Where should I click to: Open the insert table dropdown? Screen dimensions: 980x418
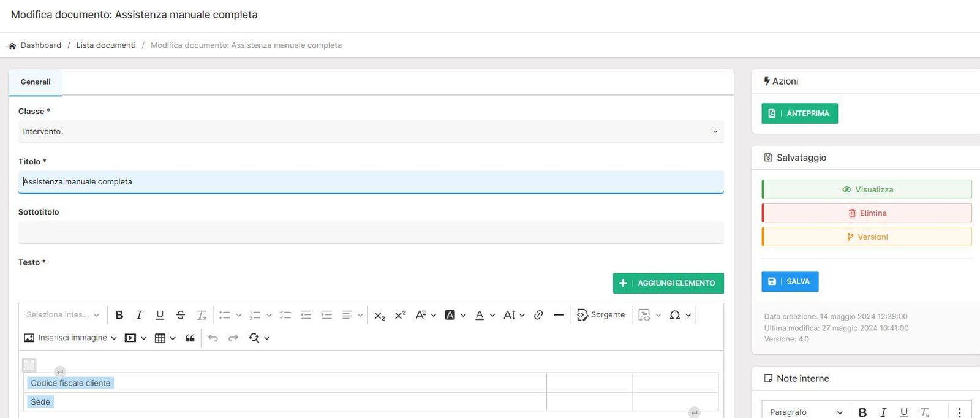pyautogui.click(x=165, y=338)
